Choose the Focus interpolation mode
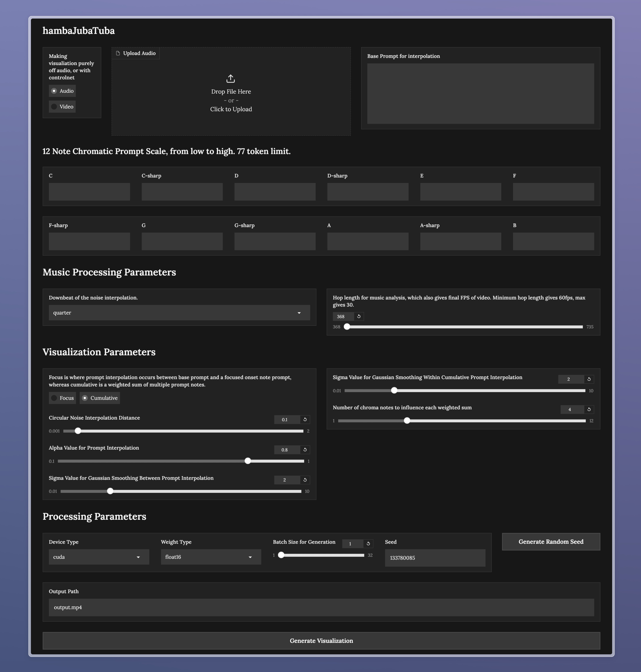 [62, 398]
